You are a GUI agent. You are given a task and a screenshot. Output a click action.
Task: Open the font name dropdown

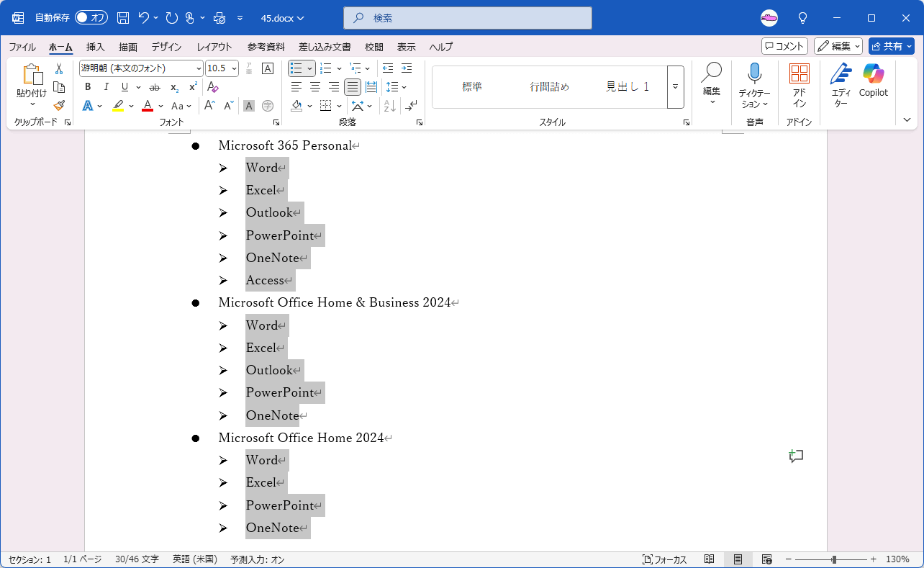point(199,68)
